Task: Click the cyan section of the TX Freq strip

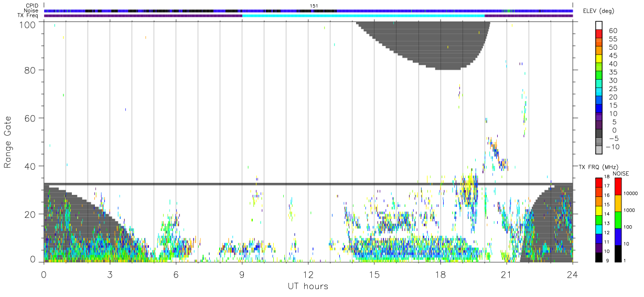Action: pos(363,15)
